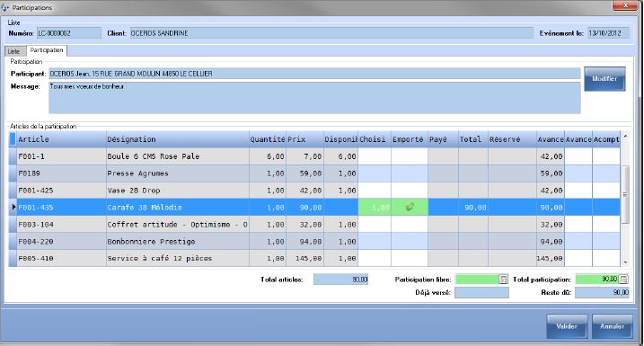Click the calculator icon beside Participation libre
This screenshot has width=644, height=346.
[504, 279]
